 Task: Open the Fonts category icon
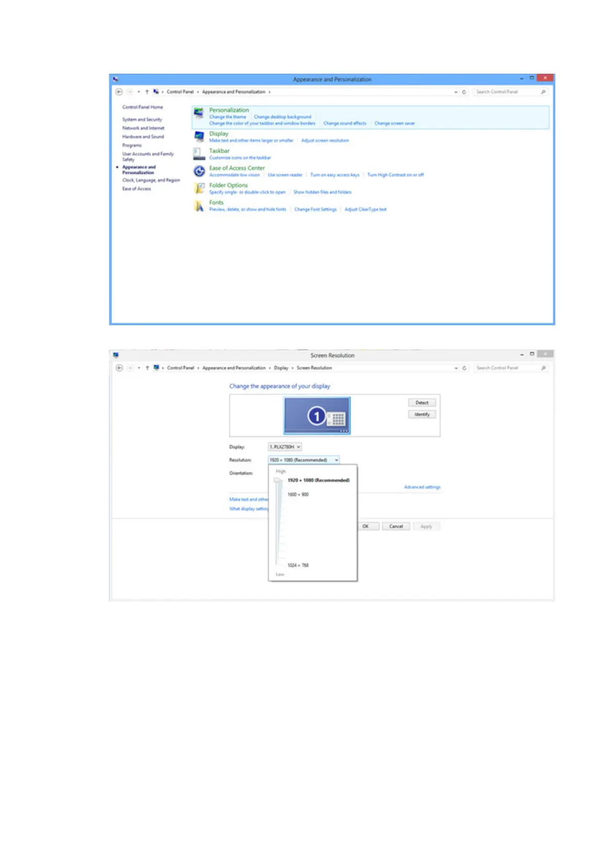(x=199, y=206)
